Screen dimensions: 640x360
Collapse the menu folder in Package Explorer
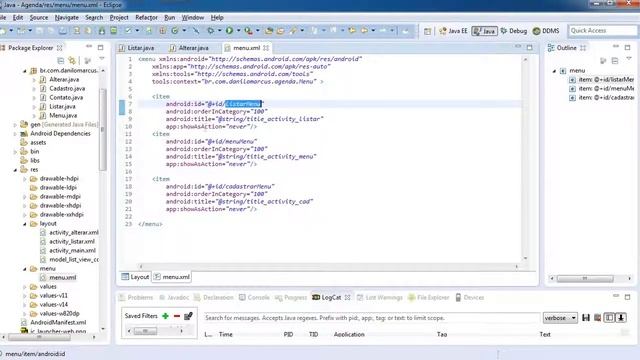24,269
